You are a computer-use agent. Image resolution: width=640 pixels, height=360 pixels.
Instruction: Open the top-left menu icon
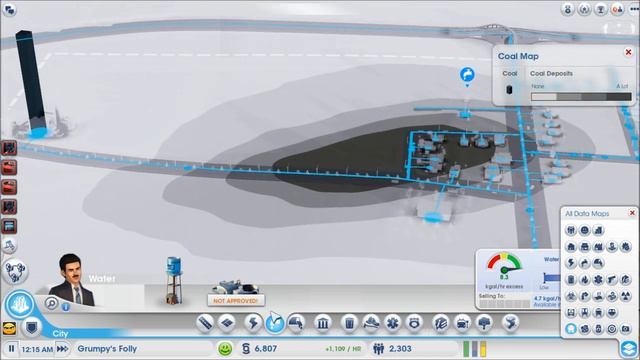click(9, 9)
